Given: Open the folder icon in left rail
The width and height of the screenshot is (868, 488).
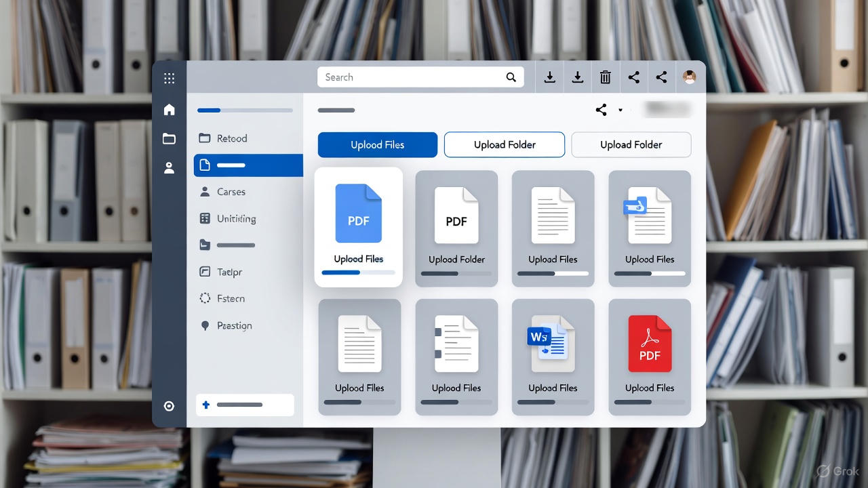Looking at the screenshot, I should [169, 139].
